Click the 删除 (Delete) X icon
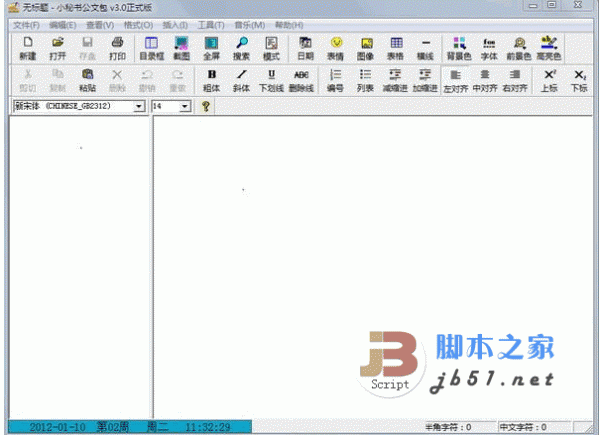This screenshot has width=600, height=435. coord(117,80)
